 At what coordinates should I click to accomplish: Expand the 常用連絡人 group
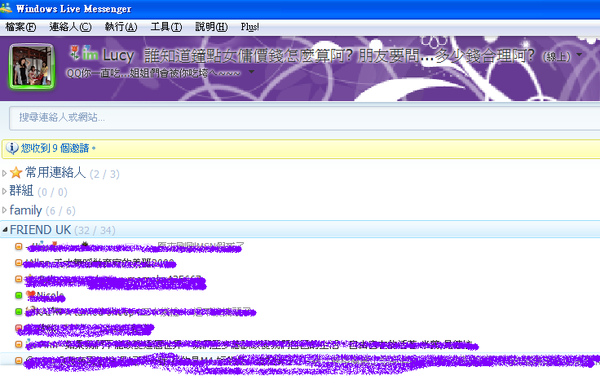(4, 173)
